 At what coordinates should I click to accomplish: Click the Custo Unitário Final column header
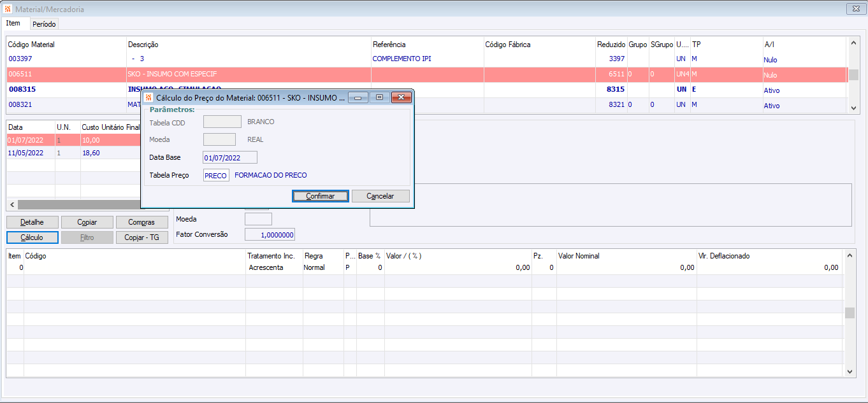tap(110, 127)
